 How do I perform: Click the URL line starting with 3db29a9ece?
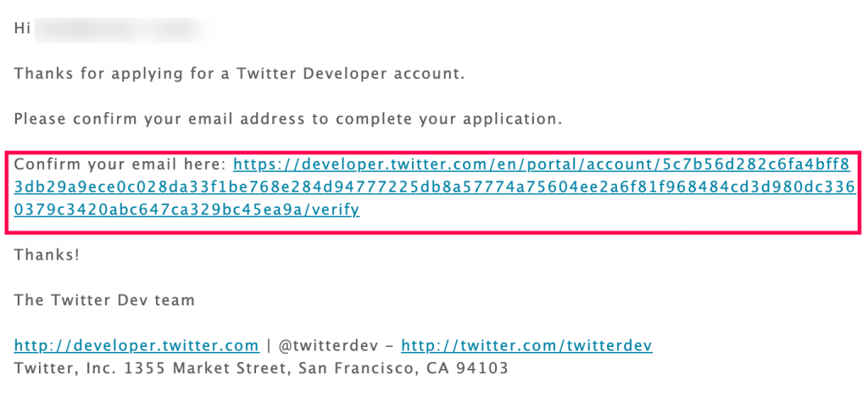pyautogui.click(x=435, y=187)
